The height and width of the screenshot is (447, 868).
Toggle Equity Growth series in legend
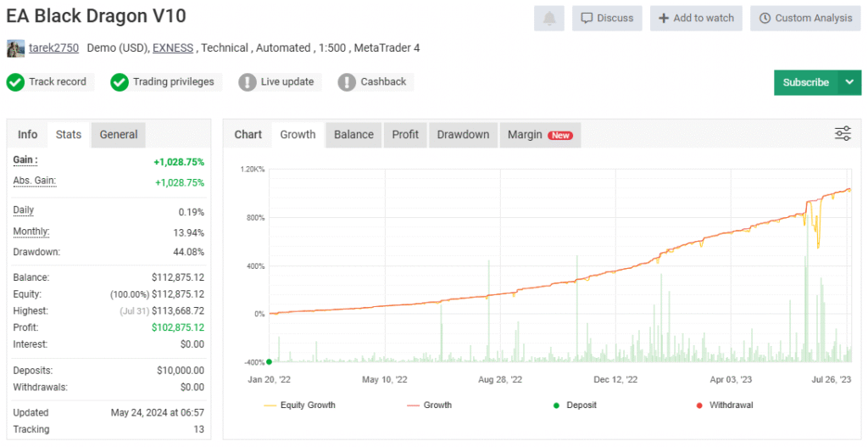300,405
